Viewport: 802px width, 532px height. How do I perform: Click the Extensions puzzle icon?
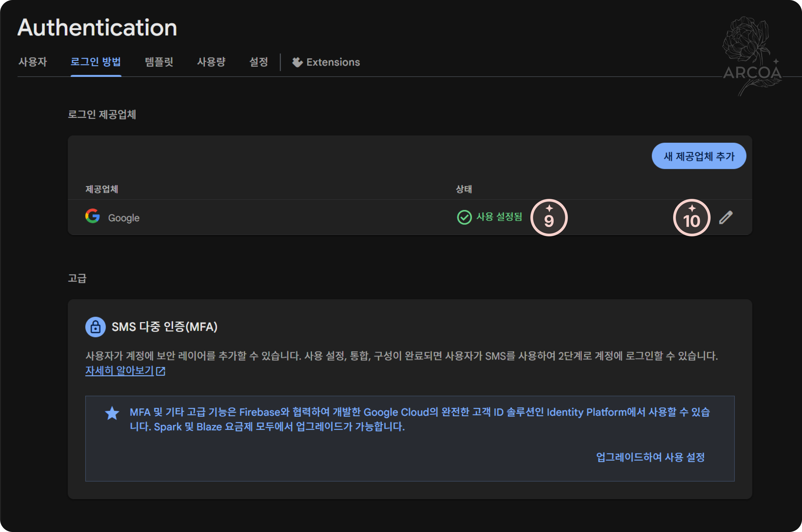[297, 62]
